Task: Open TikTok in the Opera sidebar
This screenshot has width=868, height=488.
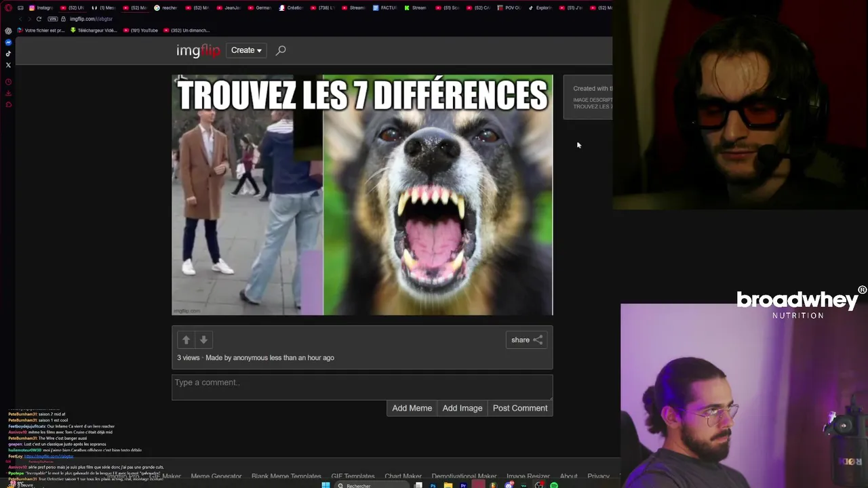Action: pos(8,54)
